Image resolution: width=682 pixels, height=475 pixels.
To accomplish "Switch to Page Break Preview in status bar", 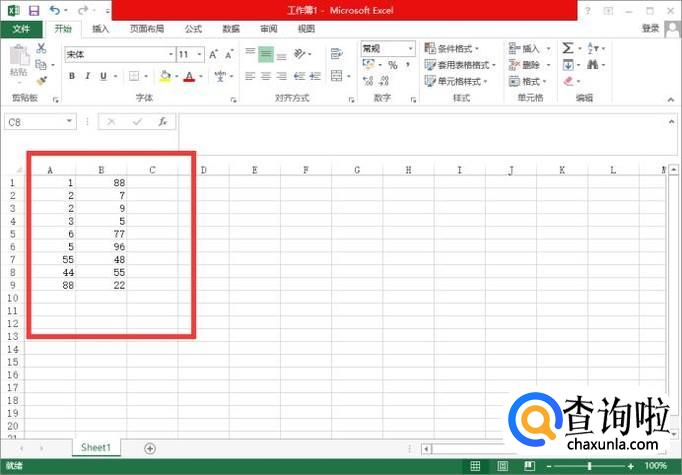I will click(x=529, y=466).
